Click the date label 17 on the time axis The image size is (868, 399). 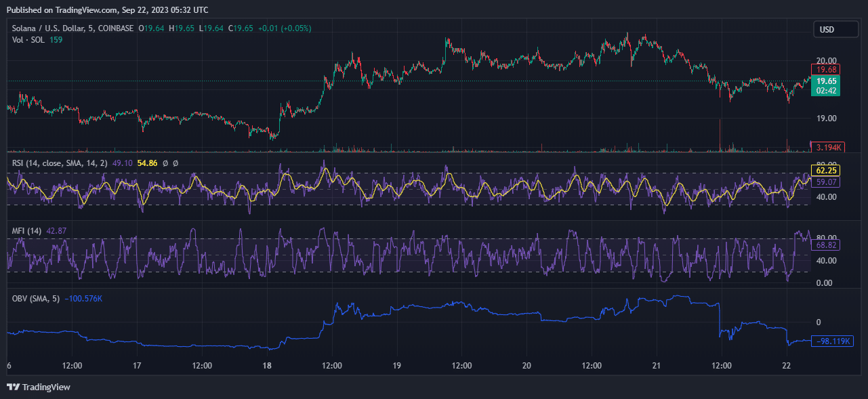137,366
